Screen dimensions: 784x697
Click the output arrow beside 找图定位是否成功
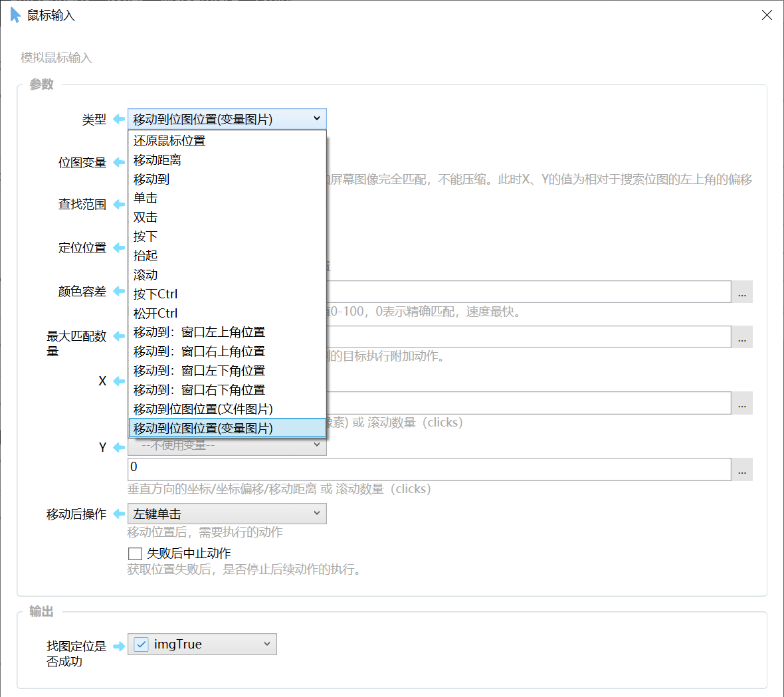click(119, 646)
